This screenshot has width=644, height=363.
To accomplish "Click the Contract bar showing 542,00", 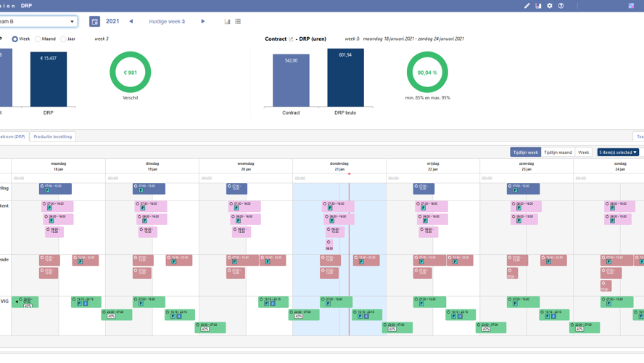I will click(292, 81).
